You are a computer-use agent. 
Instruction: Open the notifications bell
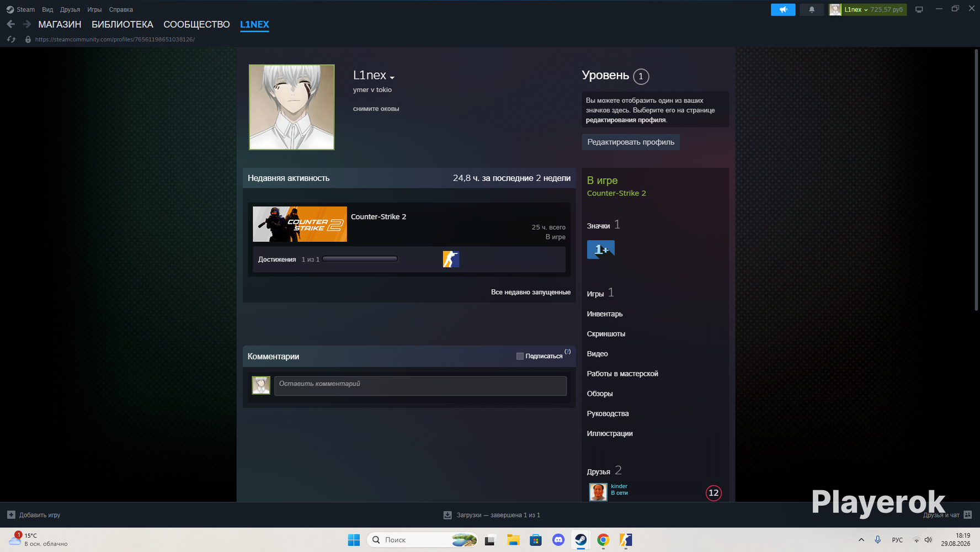point(812,9)
